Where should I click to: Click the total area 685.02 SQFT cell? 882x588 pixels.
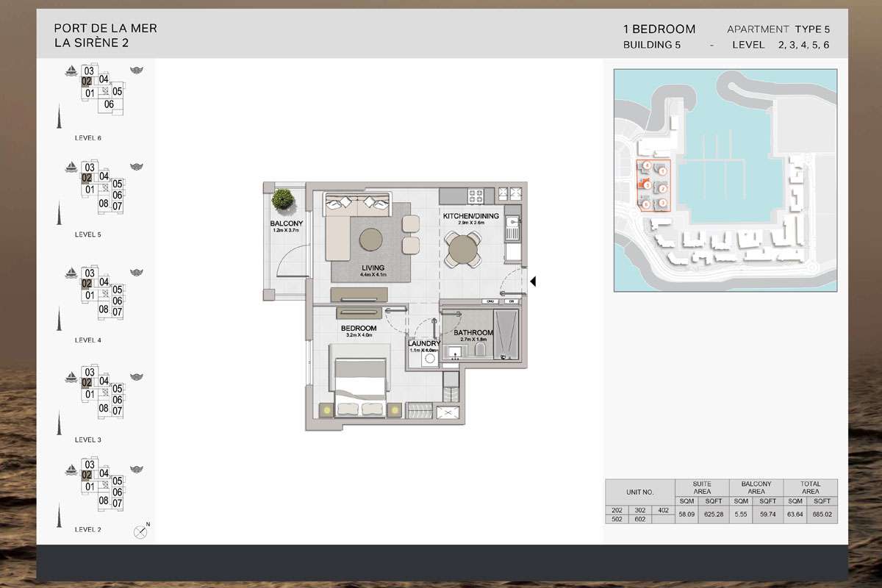pyautogui.click(x=823, y=514)
